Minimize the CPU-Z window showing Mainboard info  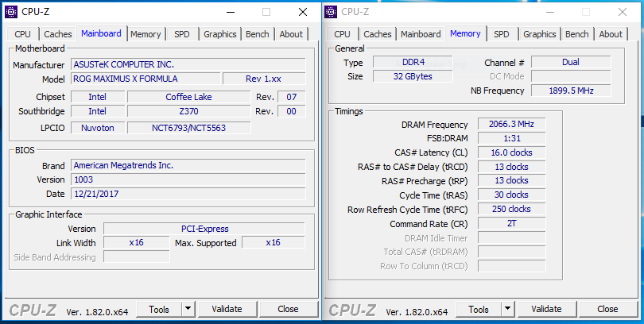230,12
